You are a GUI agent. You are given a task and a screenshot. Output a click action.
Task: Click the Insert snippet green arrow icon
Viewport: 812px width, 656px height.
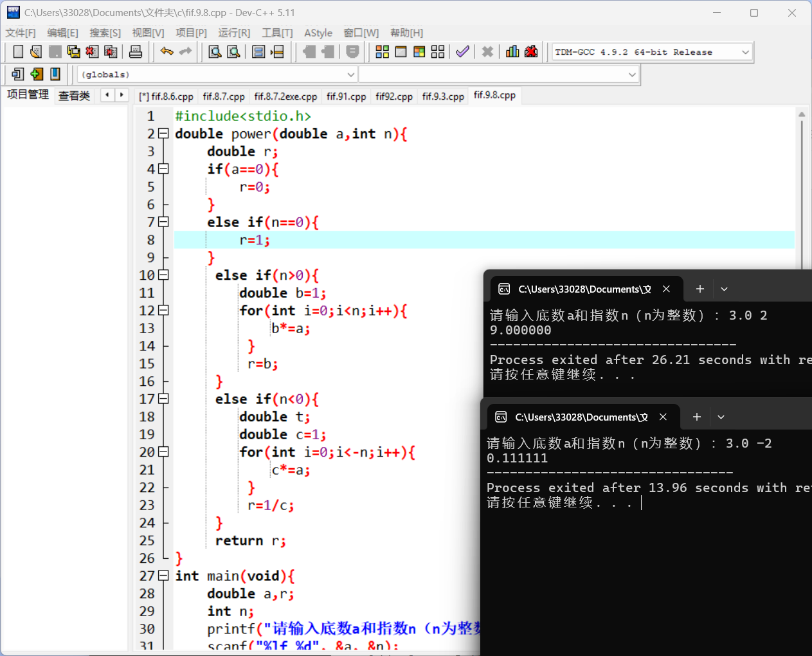tap(37, 74)
